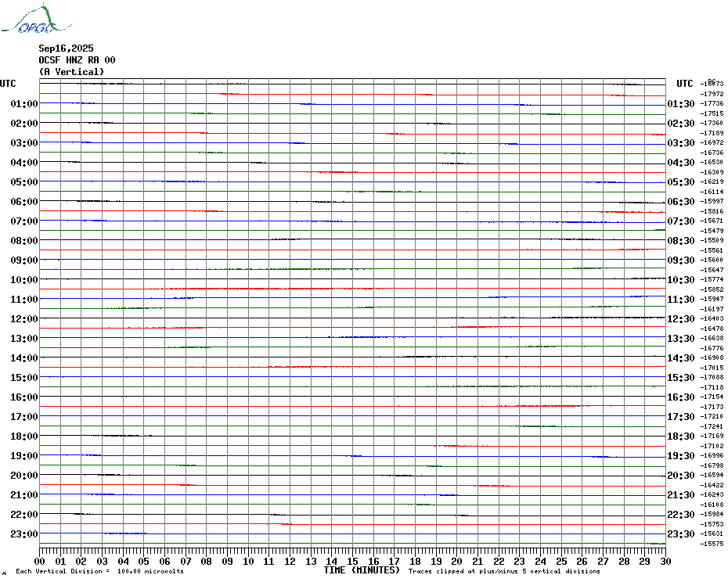Click the (A Vertical) channel label
The width and height of the screenshot is (728, 582).
click(x=71, y=72)
